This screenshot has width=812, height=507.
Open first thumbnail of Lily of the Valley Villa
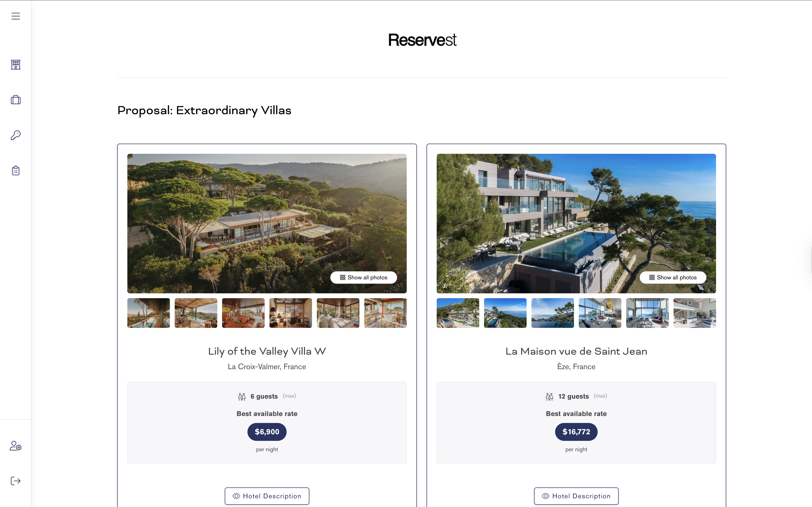coord(149,313)
